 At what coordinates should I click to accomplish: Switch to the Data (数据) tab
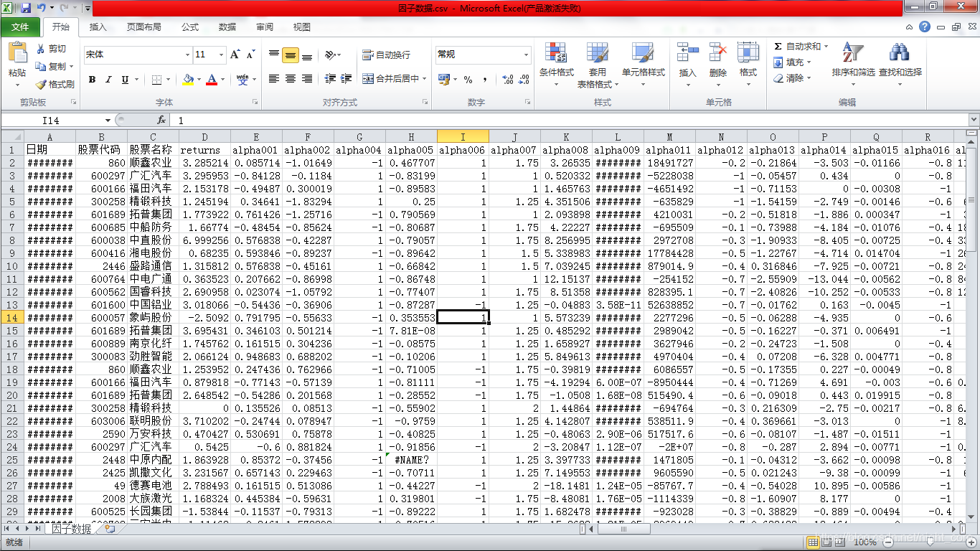(227, 27)
